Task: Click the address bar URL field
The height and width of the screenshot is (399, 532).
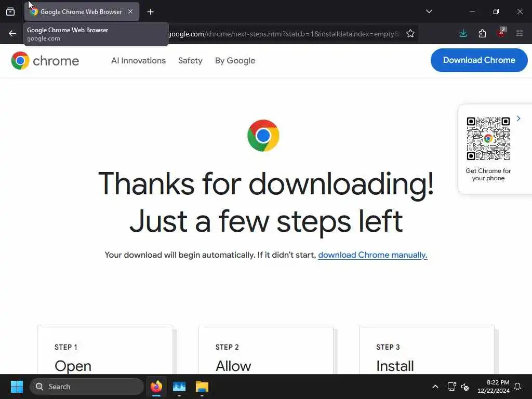Action: [283, 34]
